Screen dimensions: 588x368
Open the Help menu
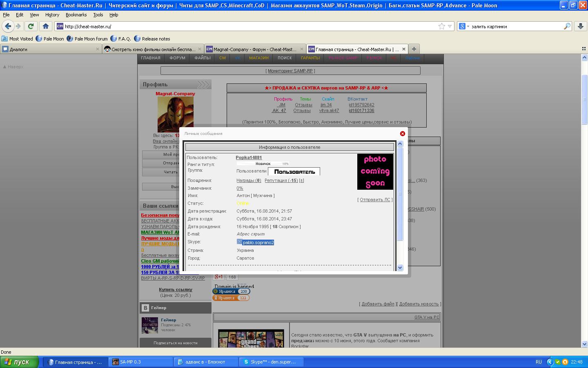pos(114,15)
